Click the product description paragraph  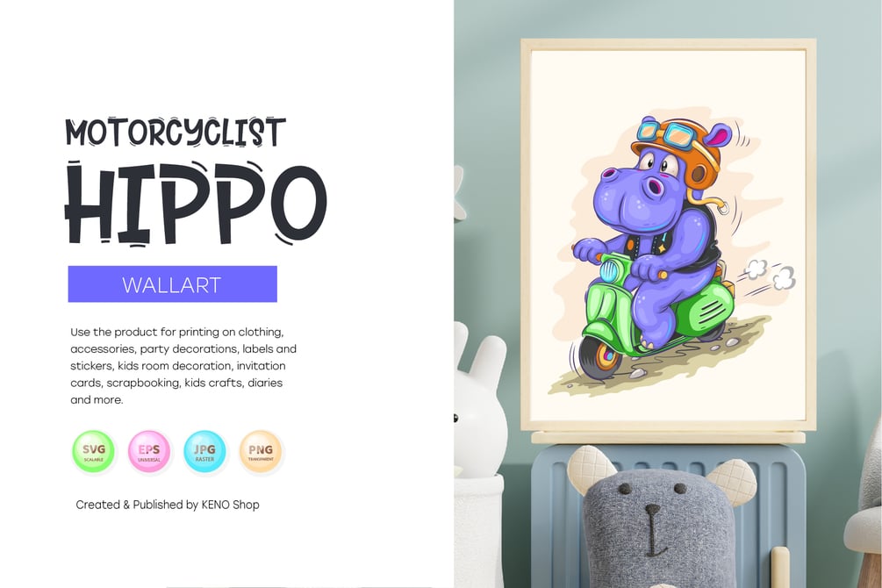[x=183, y=366]
